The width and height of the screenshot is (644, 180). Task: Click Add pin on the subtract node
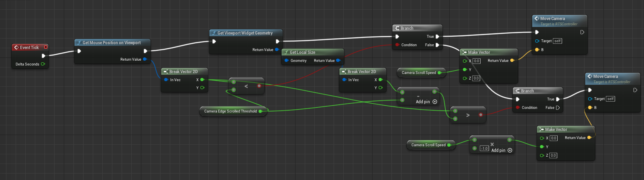pos(426,102)
